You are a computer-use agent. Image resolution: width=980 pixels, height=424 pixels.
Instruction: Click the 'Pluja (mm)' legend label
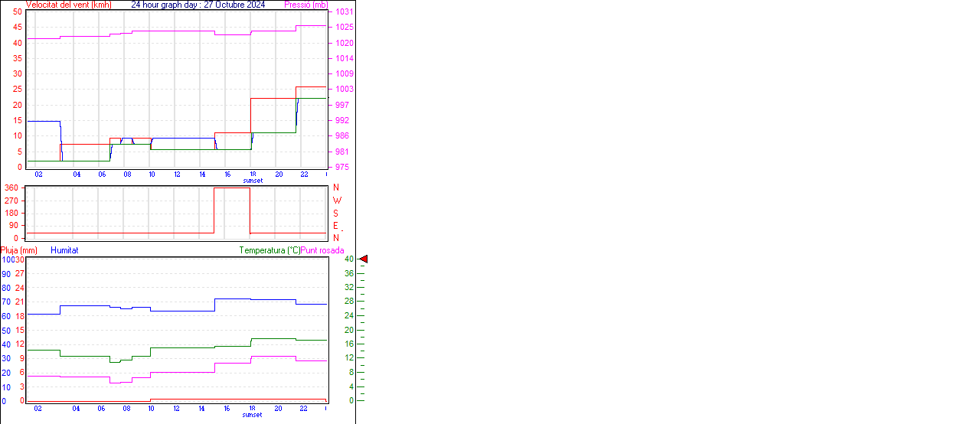(19, 250)
